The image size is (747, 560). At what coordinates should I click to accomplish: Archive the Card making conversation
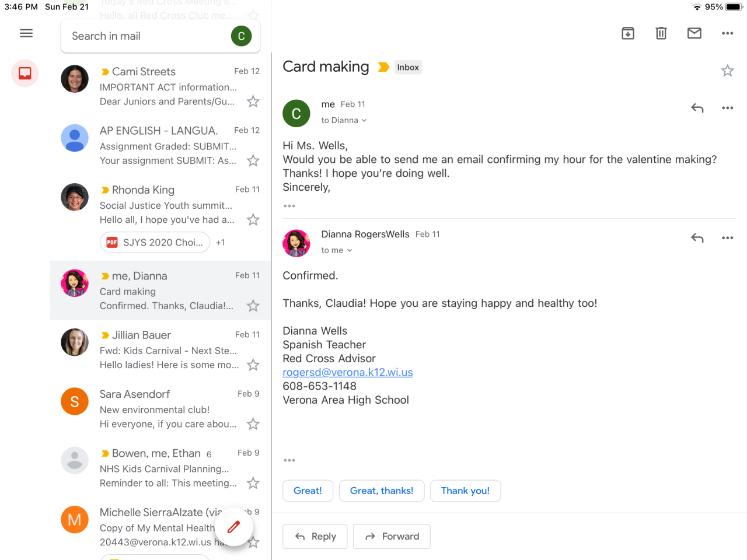point(628,33)
